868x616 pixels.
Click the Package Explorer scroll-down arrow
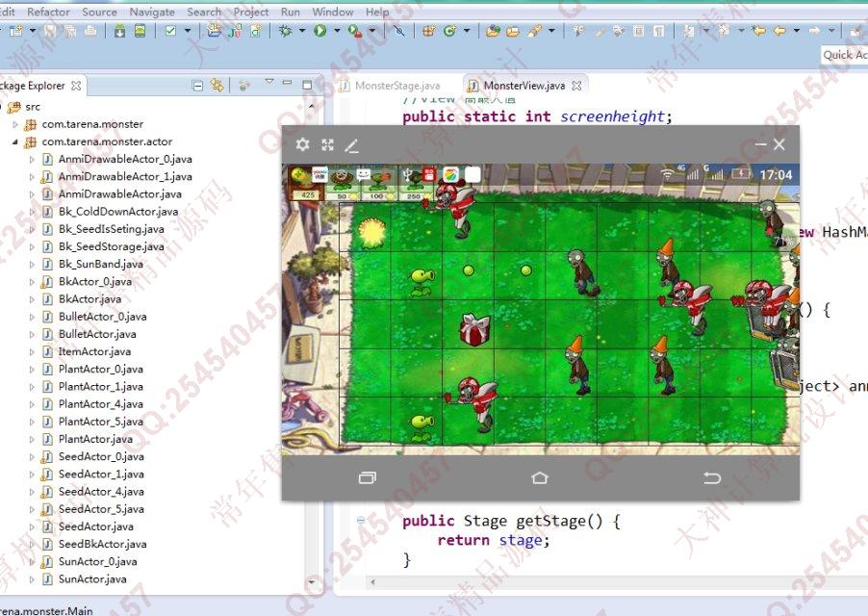pyautogui.click(x=312, y=582)
